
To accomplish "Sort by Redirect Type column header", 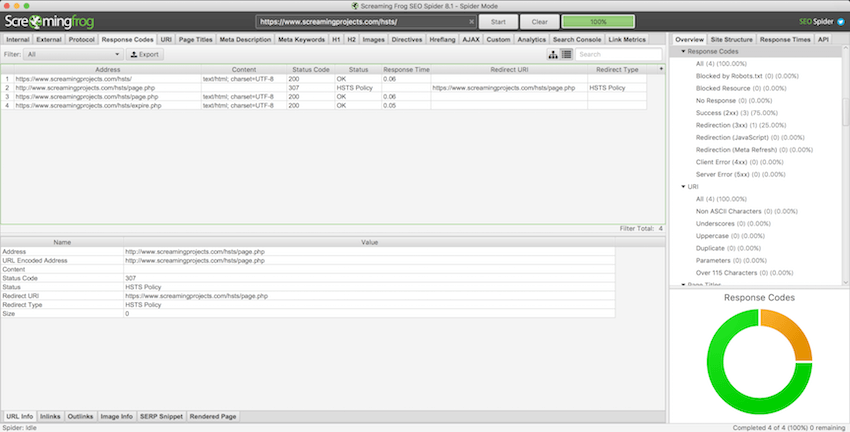I will pos(617,69).
